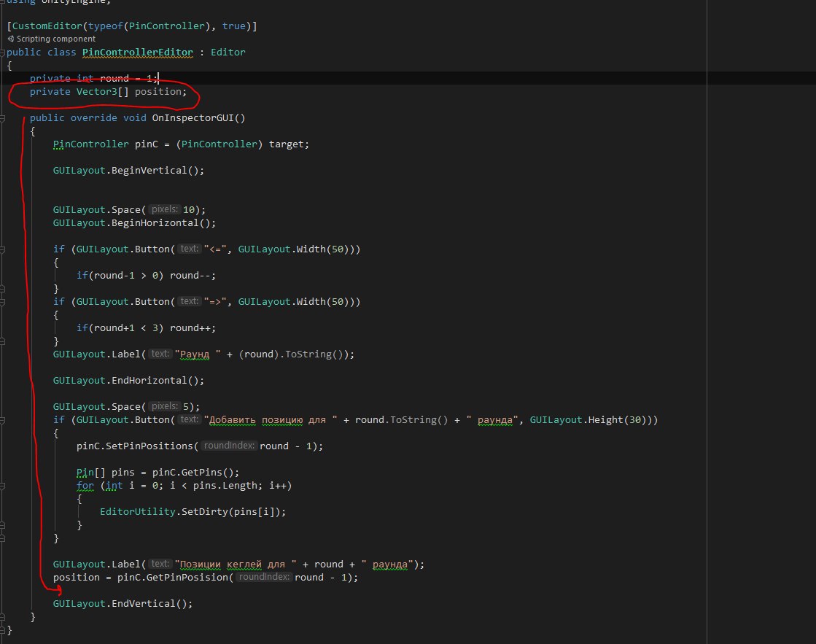Click 'Vector3[]' in the position field declaration
Image resolution: width=816 pixels, height=644 pixels.
pos(103,92)
